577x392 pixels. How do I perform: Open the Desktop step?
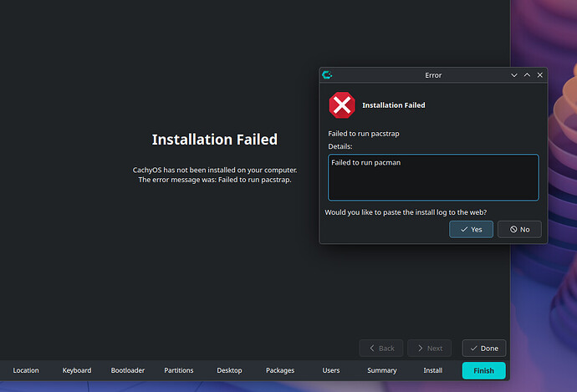coord(229,370)
